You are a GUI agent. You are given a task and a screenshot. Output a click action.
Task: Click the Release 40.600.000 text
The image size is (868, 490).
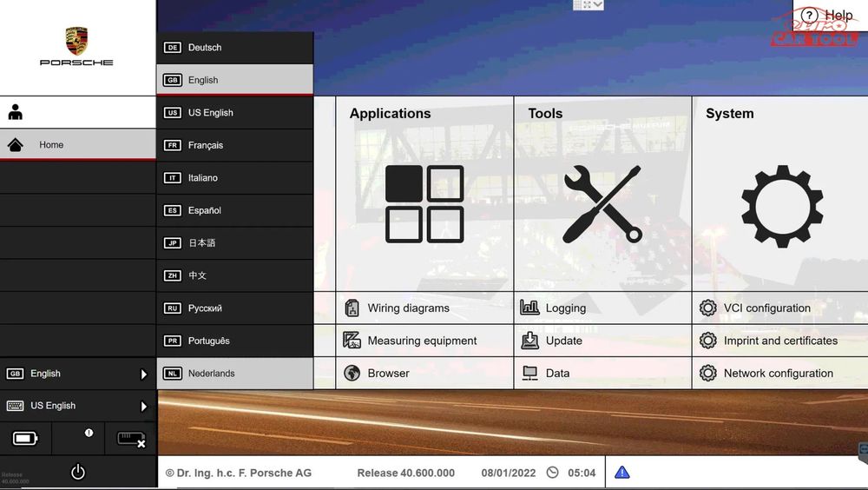[x=405, y=473]
